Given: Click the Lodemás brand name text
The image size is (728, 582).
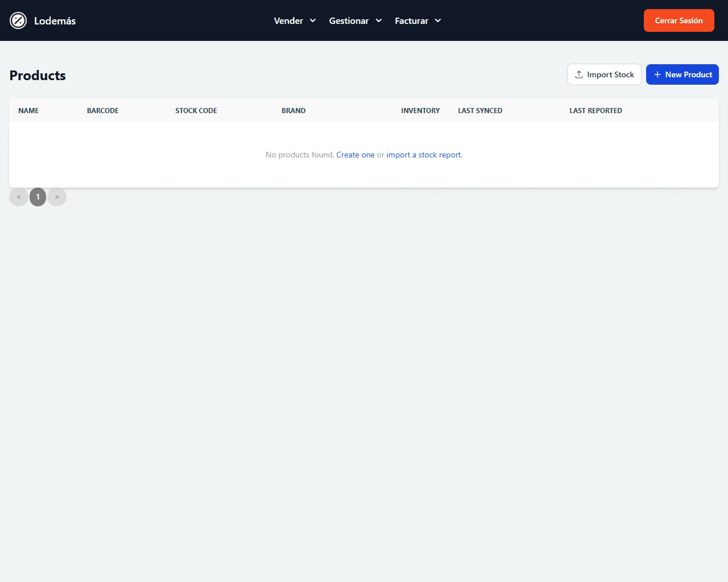Looking at the screenshot, I should (x=55, y=21).
